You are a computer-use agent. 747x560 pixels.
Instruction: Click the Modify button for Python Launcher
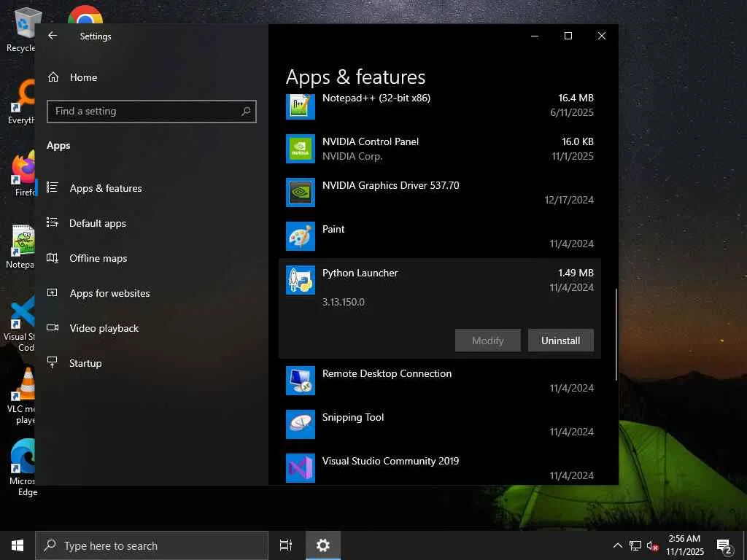pos(487,340)
